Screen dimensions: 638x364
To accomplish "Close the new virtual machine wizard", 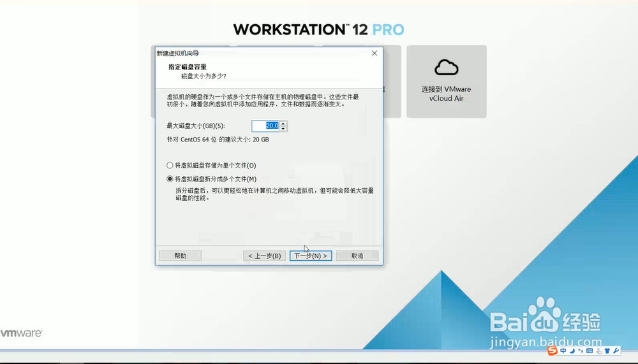I will 375,54.
